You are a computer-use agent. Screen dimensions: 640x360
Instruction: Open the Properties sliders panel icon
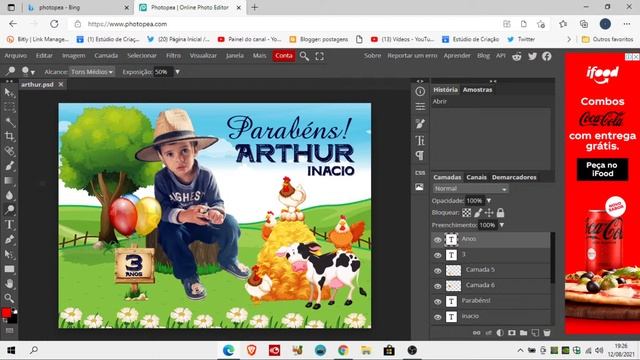click(420, 107)
